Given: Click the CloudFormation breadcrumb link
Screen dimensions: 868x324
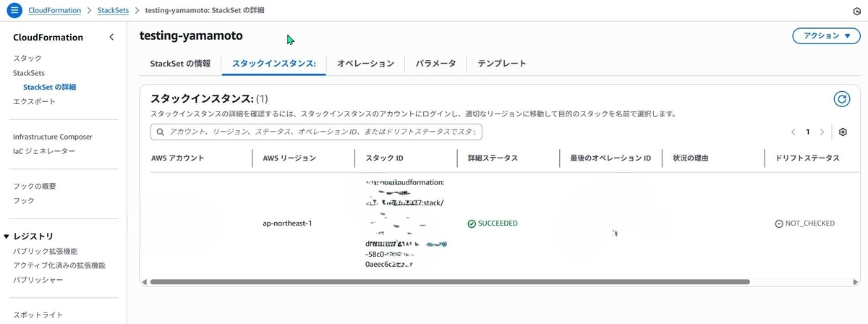Looking at the screenshot, I should (55, 11).
